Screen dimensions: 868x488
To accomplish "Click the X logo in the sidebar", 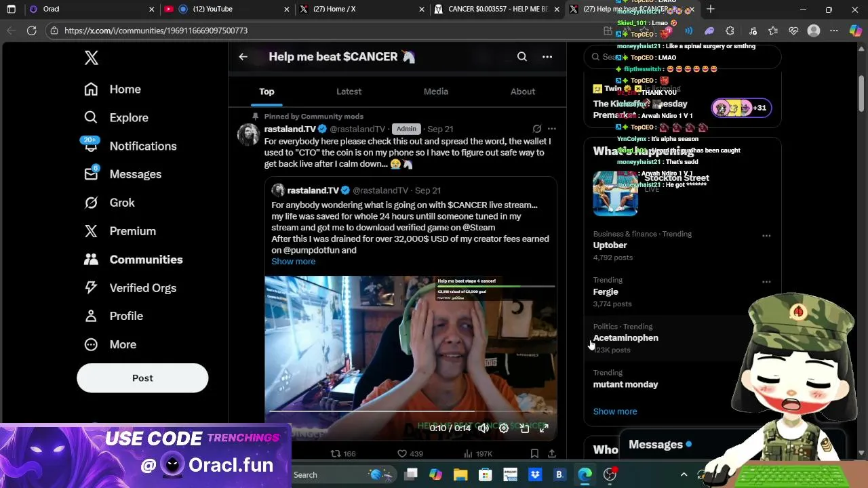I will tap(92, 58).
